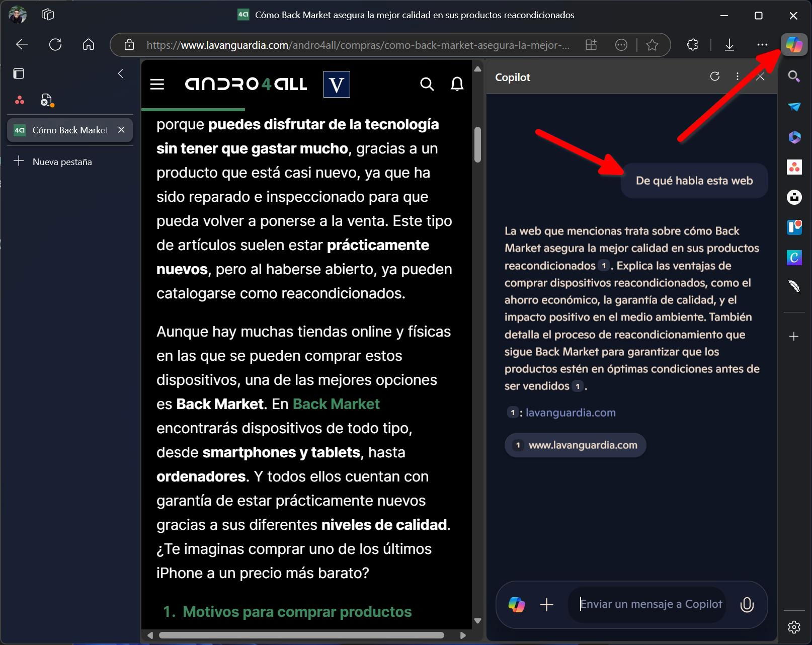Toggle the vertical tabs pane icon
812x645 pixels.
(19, 73)
